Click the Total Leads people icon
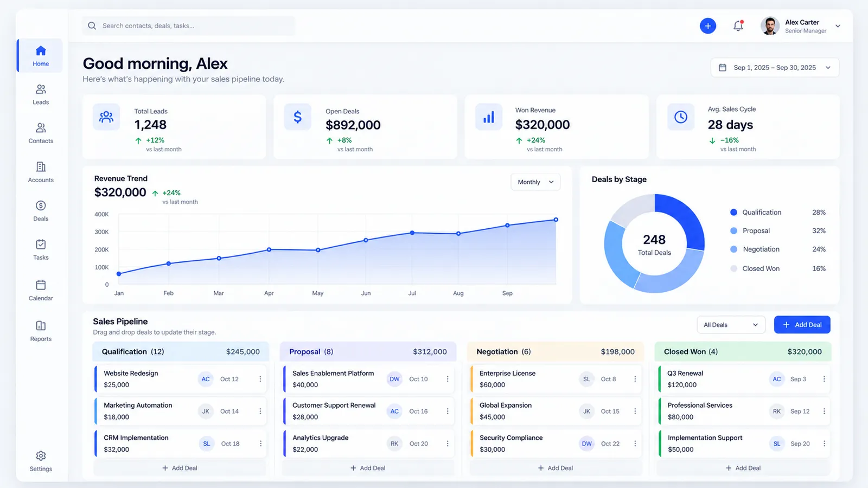The image size is (868, 488). tap(106, 117)
